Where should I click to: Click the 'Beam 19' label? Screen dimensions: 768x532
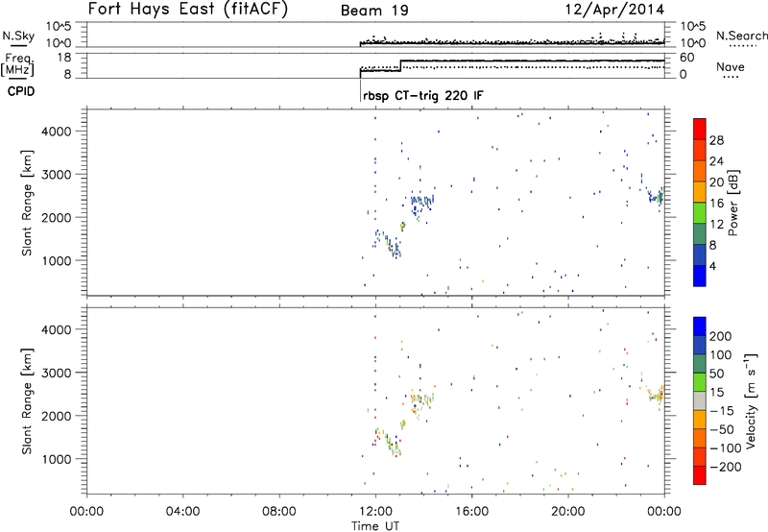click(374, 11)
